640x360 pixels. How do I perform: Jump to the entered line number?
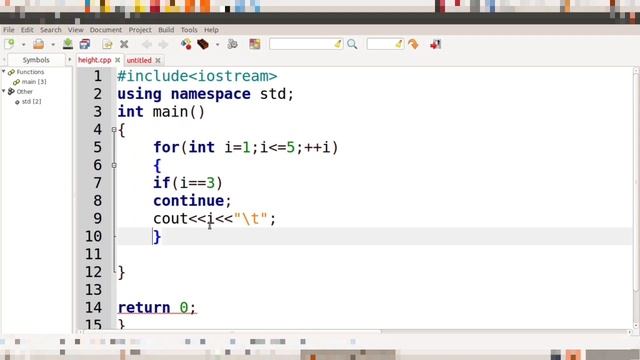click(x=413, y=44)
